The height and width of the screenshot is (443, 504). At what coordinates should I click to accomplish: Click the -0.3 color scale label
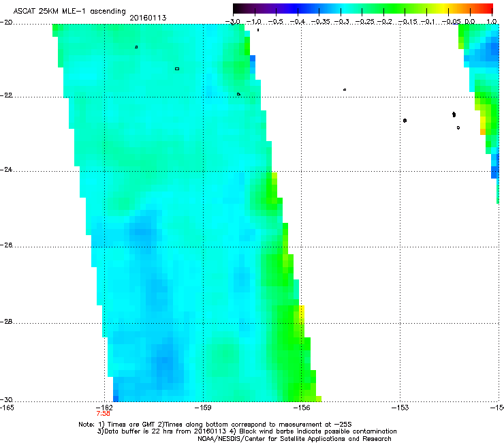point(342,22)
